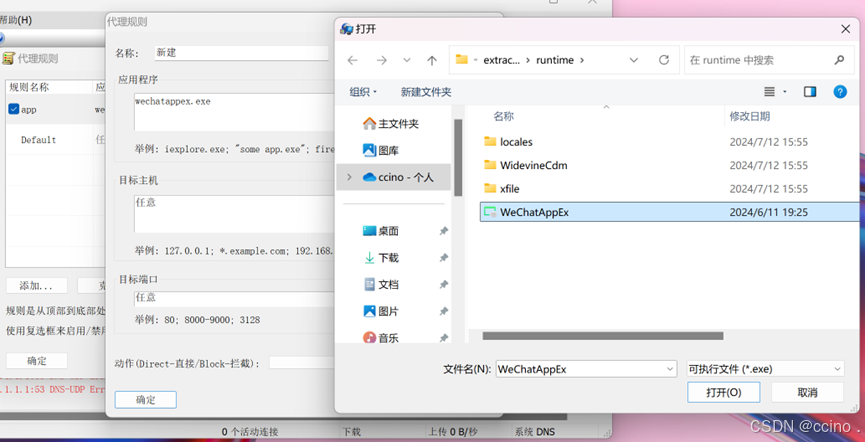Go forward in the Open dialog
The image size is (865, 442).
tap(381, 61)
